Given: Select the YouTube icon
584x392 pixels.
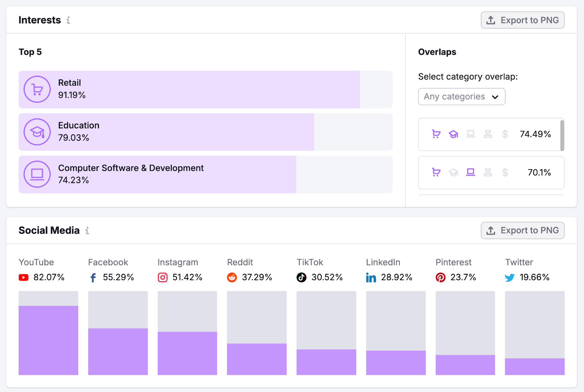Looking at the screenshot, I should tap(23, 277).
